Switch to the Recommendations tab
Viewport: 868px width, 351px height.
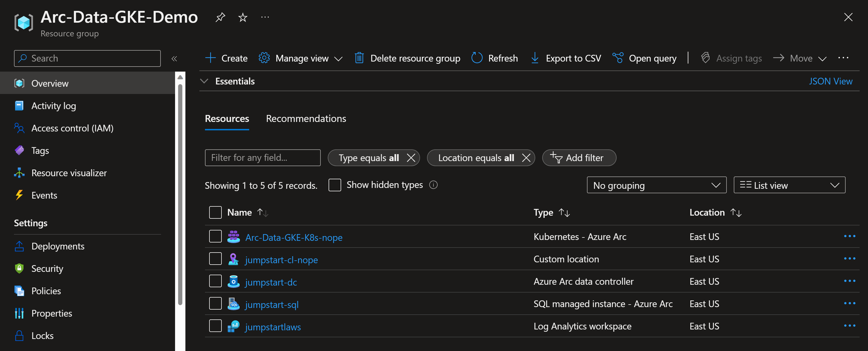306,119
